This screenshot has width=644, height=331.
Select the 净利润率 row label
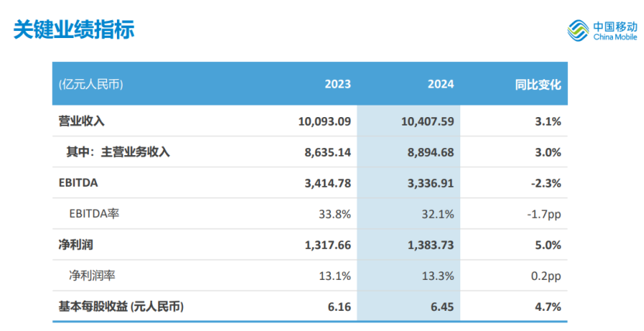click(x=92, y=275)
